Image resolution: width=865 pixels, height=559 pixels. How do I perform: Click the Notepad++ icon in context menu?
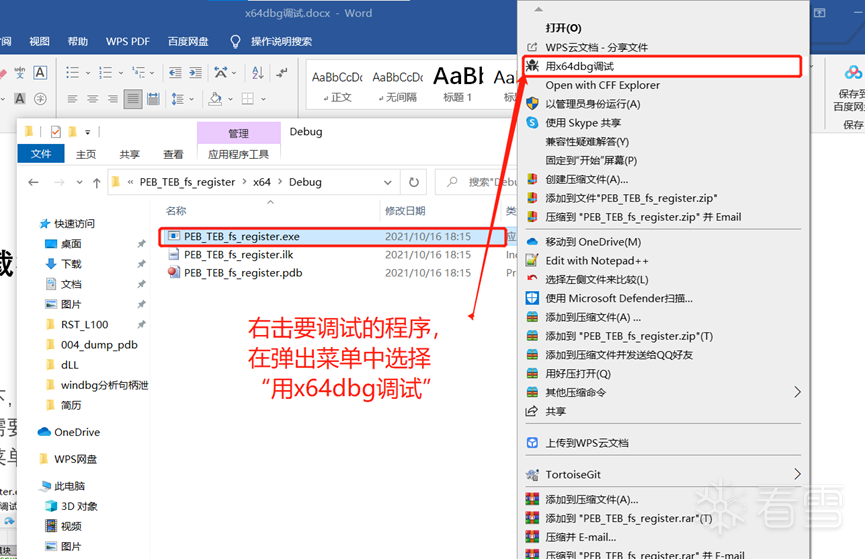[x=532, y=260]
